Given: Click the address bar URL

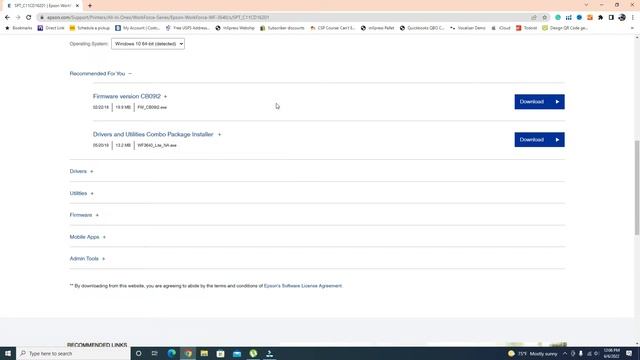Looking at the screenshot, I should [x=158, y=18].
